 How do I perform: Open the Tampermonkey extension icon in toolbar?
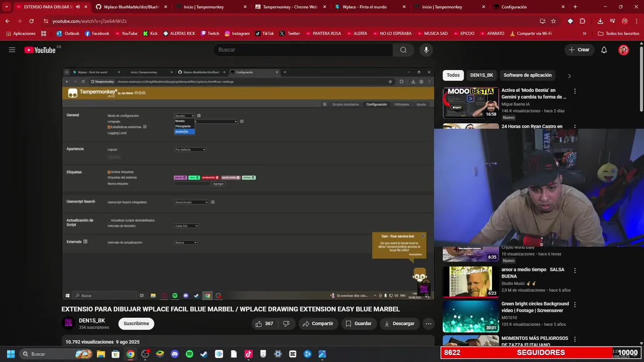tap(570, 21)
